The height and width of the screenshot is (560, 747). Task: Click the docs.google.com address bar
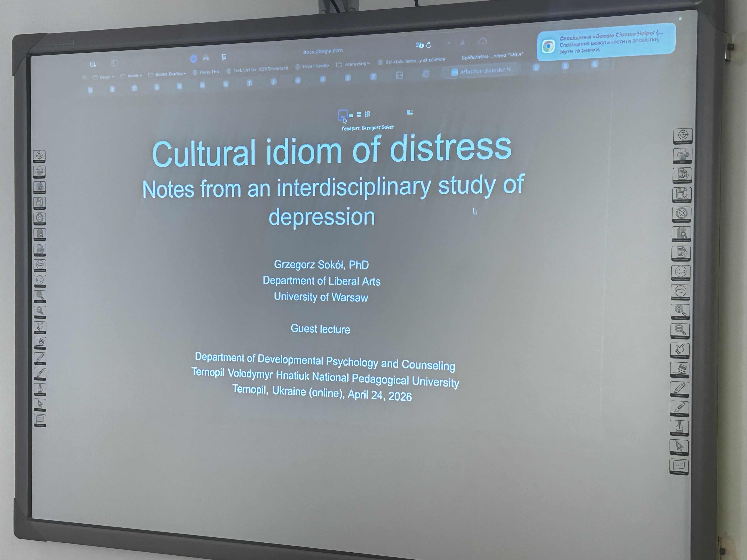[x=323, y=51]
